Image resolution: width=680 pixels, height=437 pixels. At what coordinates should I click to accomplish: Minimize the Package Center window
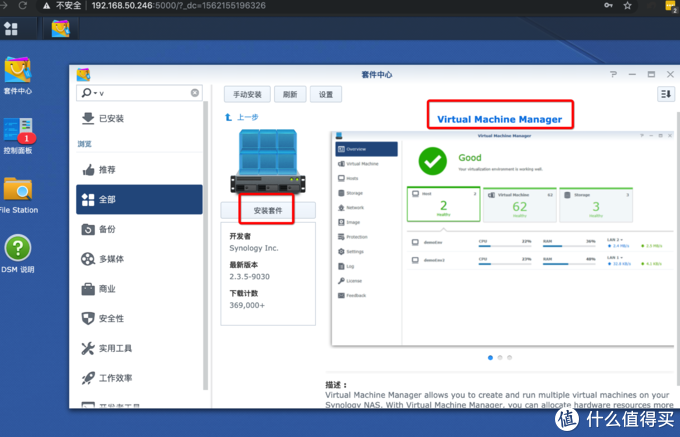tap(632, 75)
